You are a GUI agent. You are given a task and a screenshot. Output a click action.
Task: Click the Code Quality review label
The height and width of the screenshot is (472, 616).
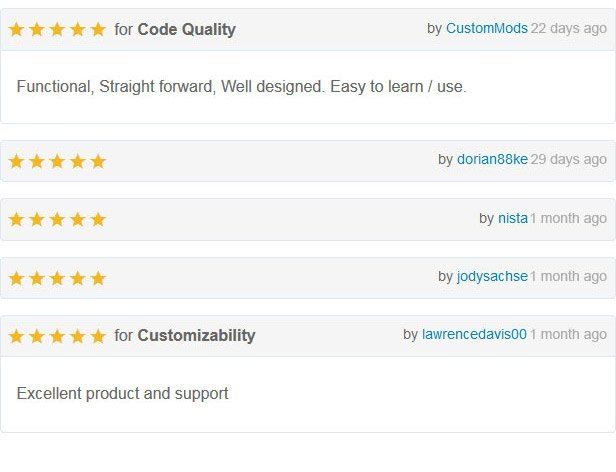pyautogui.click(x=186, y=29)
